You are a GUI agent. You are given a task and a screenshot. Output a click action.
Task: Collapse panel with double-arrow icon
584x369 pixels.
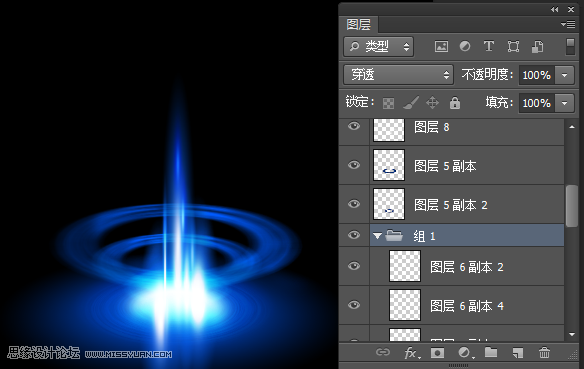pyautogui.click(x=555, y=9)
